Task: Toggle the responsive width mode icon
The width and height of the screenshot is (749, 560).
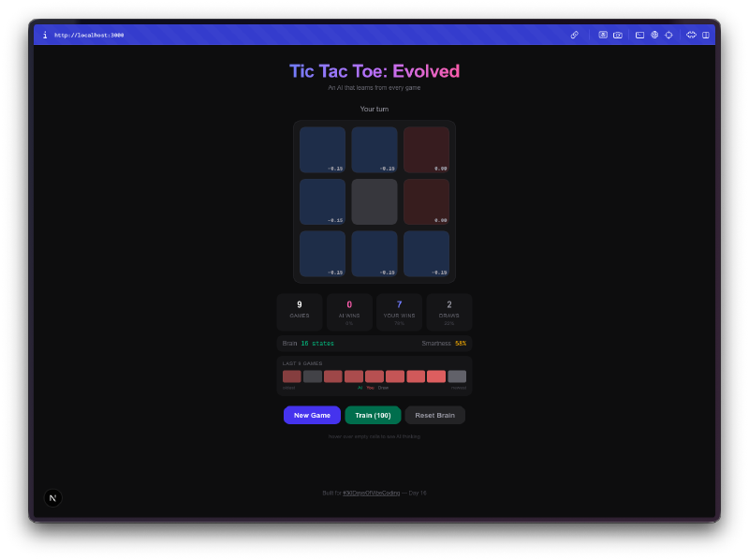Action: 690,35
